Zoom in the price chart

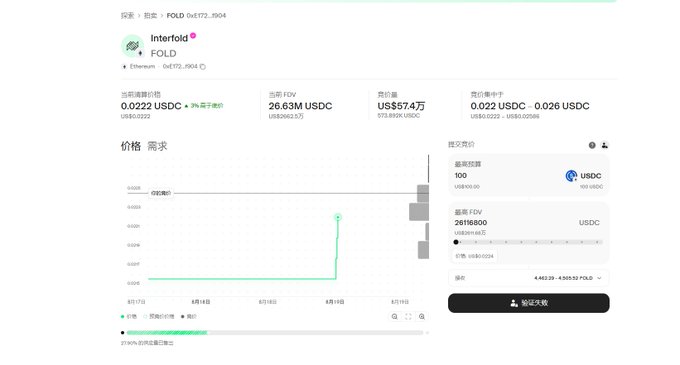[x=422, y=316]
